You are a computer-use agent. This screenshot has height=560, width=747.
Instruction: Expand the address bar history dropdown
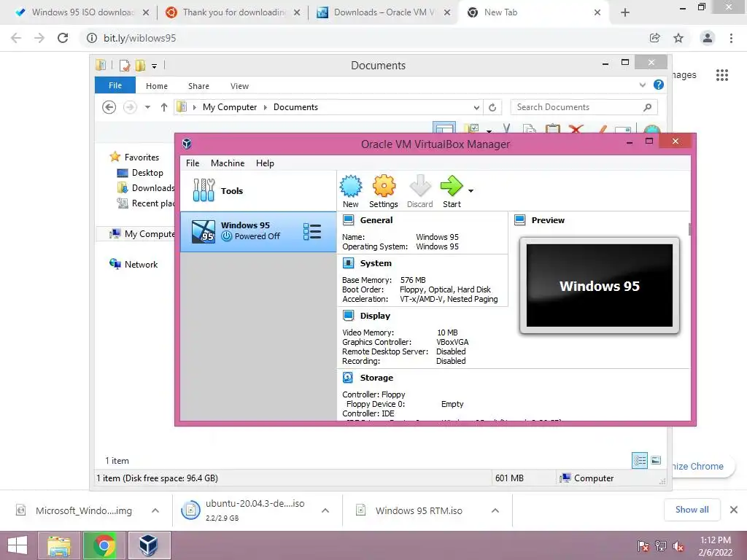476,108
